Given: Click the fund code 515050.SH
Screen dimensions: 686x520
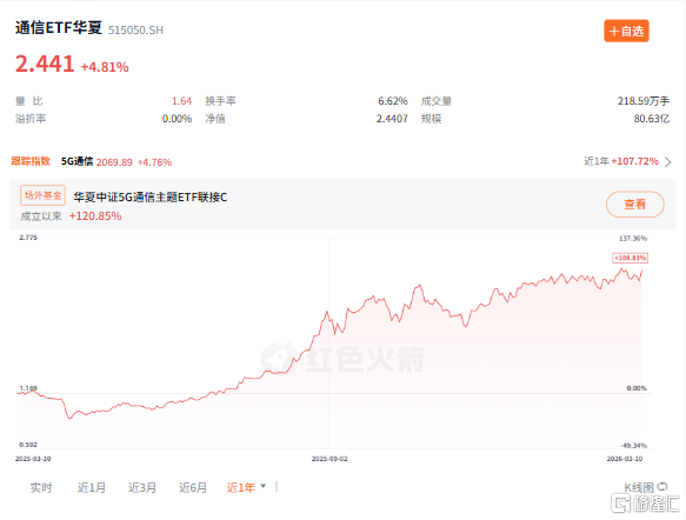Looking at the screenshot, I should click(136, 30).
